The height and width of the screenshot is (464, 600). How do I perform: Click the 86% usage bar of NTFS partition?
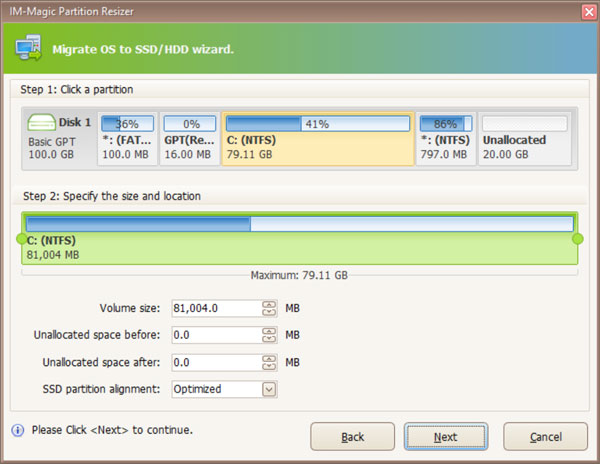446,124
